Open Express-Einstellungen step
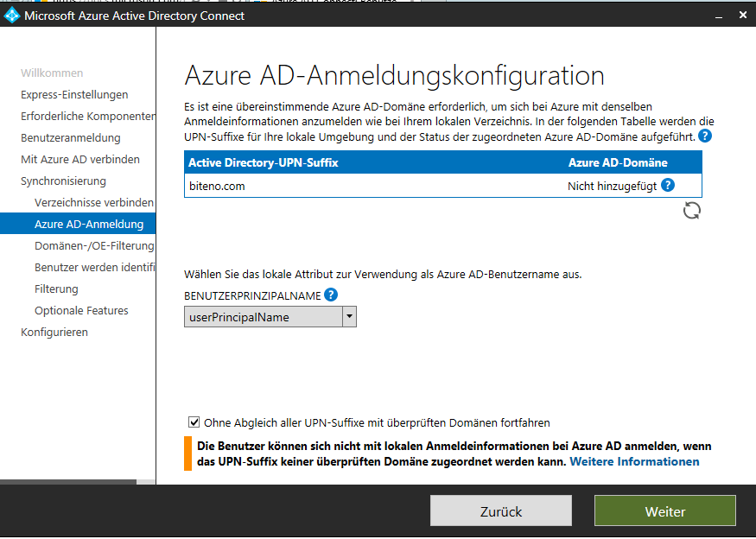 click(x=74, y=94)
